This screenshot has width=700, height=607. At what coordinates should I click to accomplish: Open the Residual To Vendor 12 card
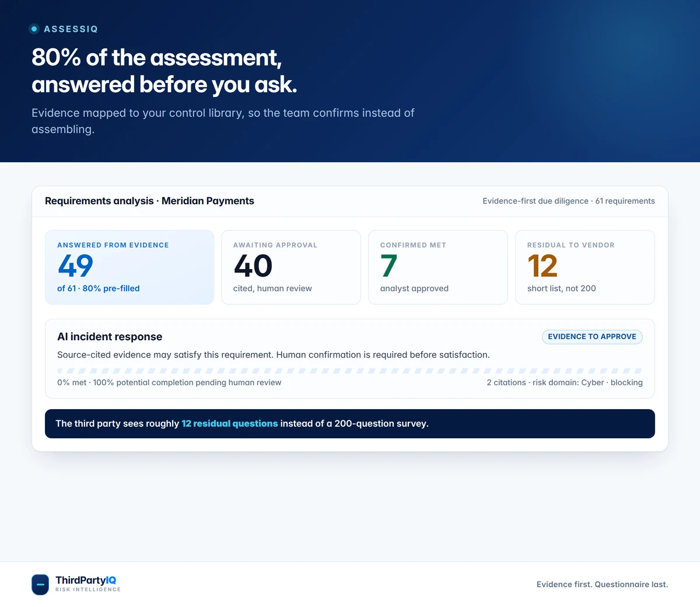pos(585,267)
